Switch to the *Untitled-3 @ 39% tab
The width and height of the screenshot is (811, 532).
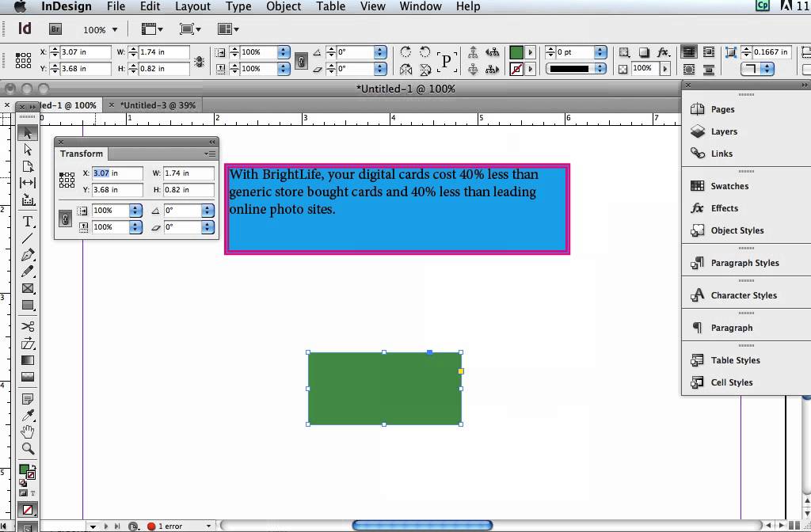pyautogui.click(x=158, y=105)
